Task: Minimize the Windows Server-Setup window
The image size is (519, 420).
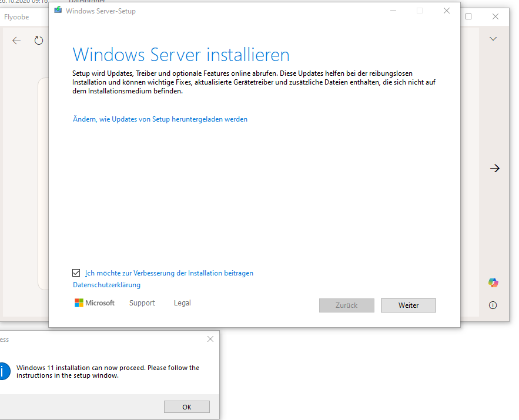Action: pyautogui.click(x=392, y=11)
